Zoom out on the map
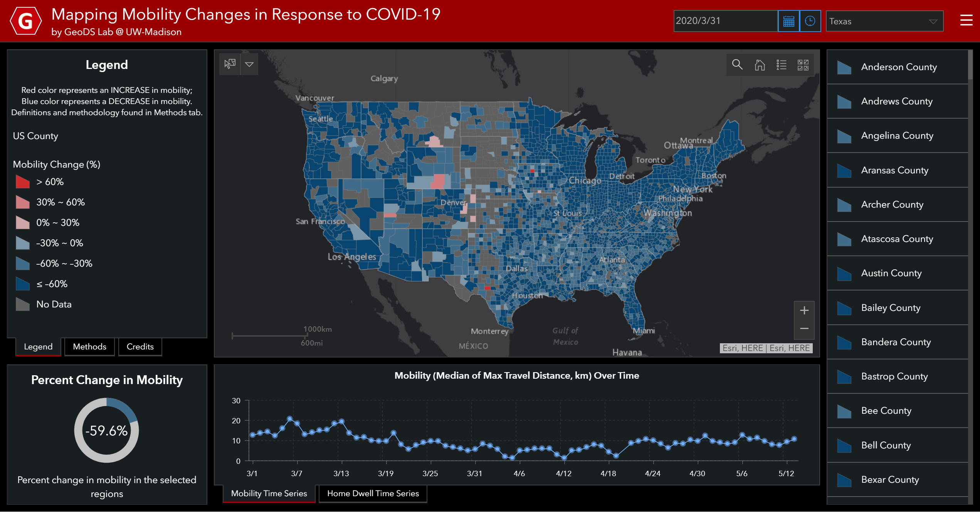This screenshot has width=980, height=512. pos(804,329)
